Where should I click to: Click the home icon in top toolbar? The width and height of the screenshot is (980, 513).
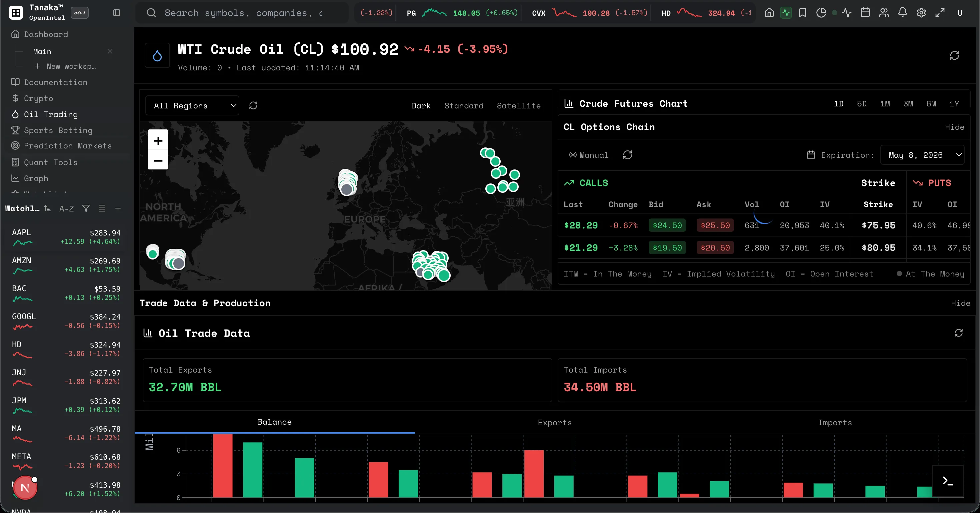coord(769,13)
